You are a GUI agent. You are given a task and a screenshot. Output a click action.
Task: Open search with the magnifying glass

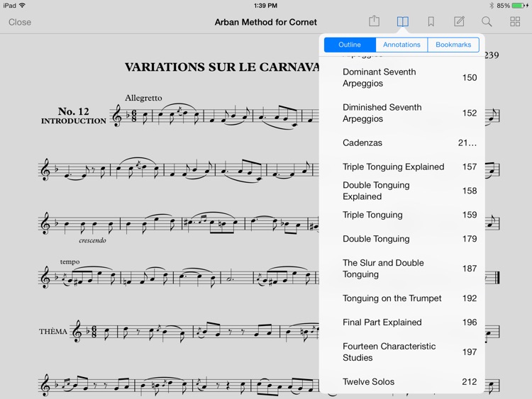[487, 22]
